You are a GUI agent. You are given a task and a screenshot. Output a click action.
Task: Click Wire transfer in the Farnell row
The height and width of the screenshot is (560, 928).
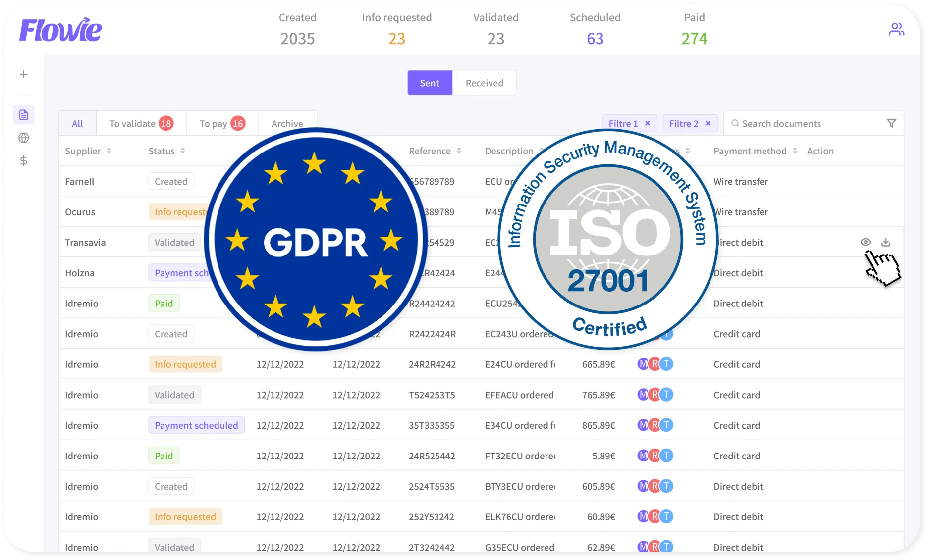741,181
